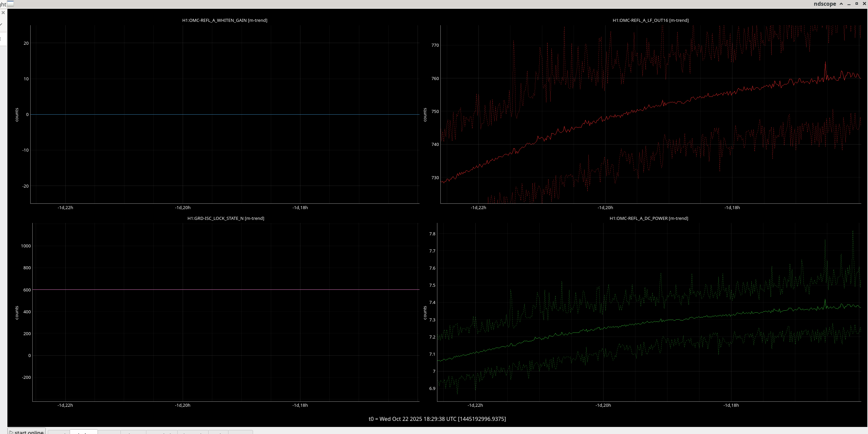Click the start online button
868x434 pixels.
pos(27,432)
